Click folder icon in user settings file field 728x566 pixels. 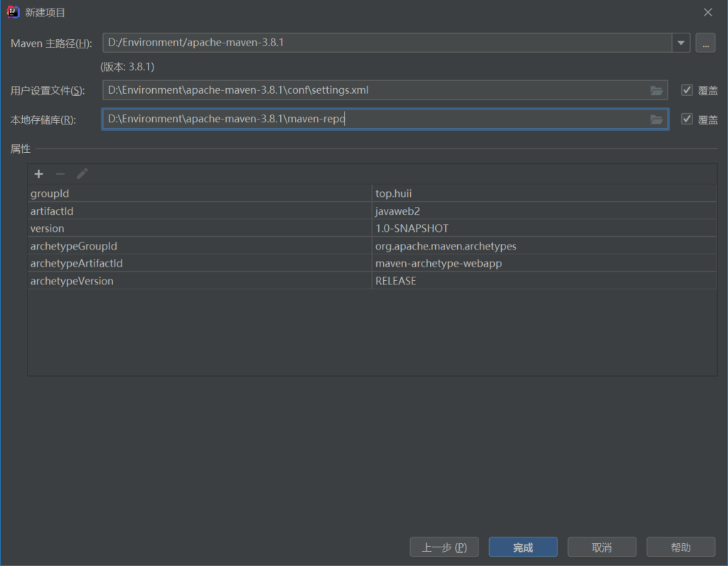tap(656, 90)
